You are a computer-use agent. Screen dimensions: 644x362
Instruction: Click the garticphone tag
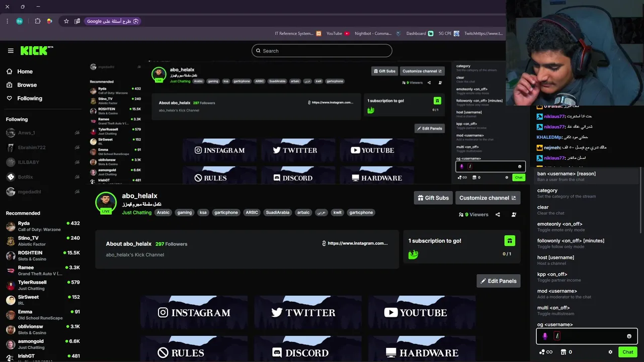[x=226, y=213]
